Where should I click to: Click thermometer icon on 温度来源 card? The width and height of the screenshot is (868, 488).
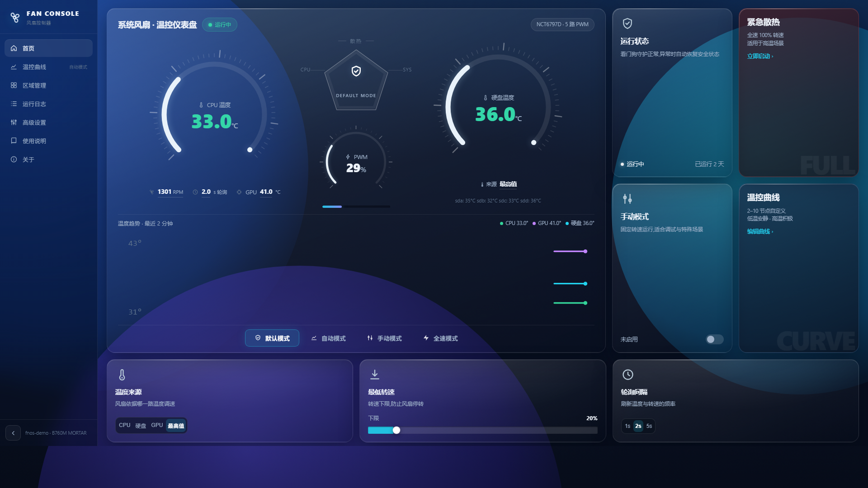point(122,375)
